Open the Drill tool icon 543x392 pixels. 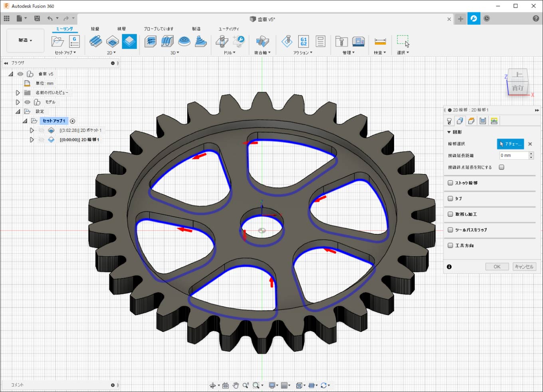coord(222,41)
